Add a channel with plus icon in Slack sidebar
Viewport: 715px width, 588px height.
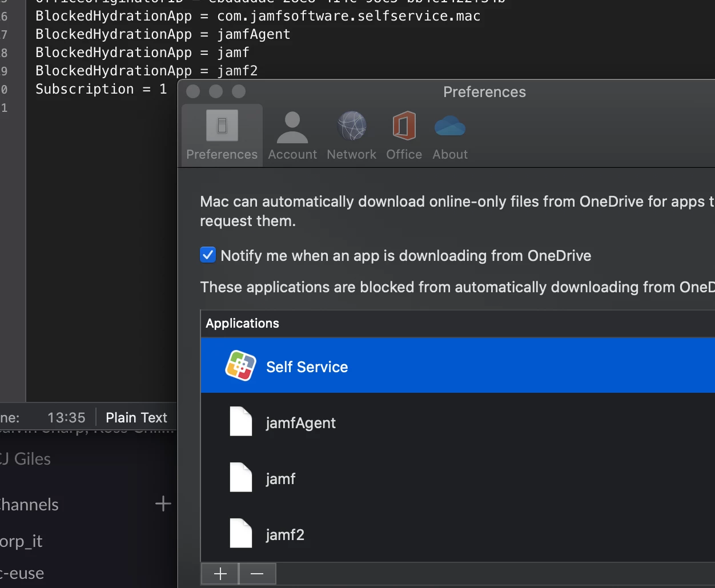pyautogui.click(x=163, y=504)
